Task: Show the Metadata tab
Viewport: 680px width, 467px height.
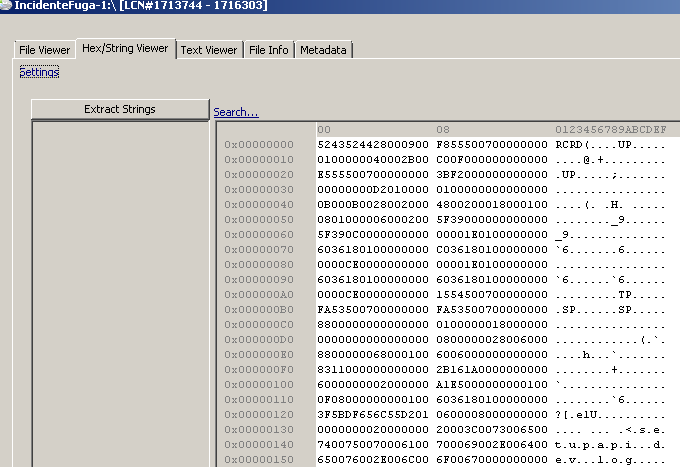Action: tap(323, 50)
